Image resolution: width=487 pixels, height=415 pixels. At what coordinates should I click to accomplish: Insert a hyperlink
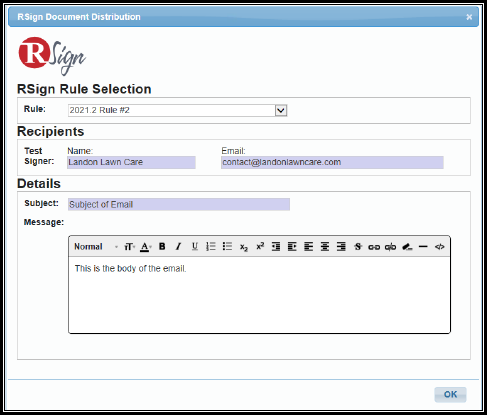tap(374, 247)
